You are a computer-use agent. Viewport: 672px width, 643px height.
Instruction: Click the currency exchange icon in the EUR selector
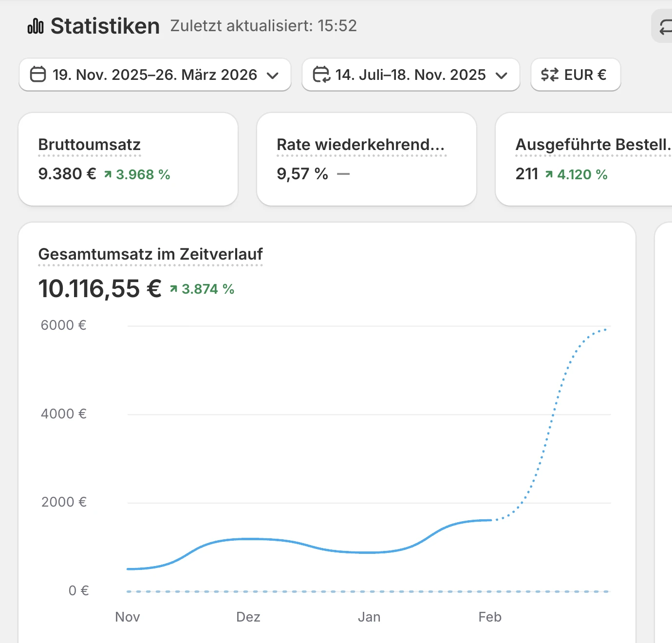(x=548, y=75)
